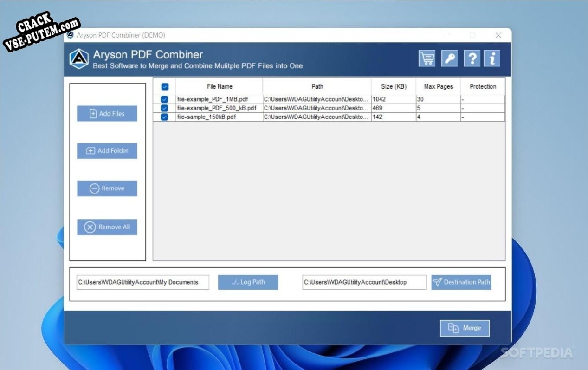Click the Max Pages column header
Image resolution: width=588 pixels, height=370 pixels.
point(439,86)
